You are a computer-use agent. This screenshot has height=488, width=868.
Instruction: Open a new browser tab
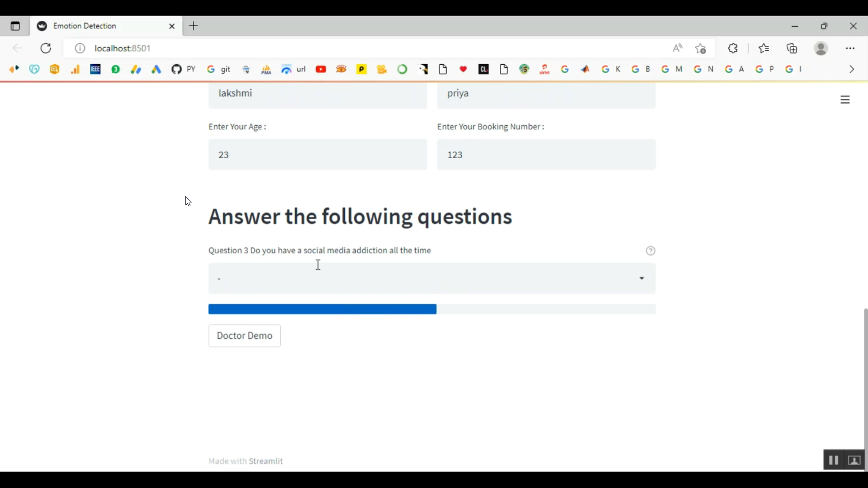194,26
